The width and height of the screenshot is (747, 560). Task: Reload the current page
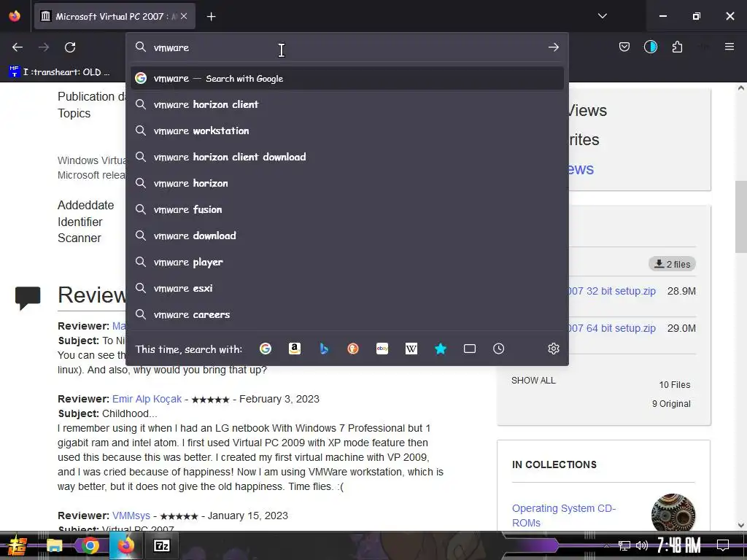click(70, 47)
